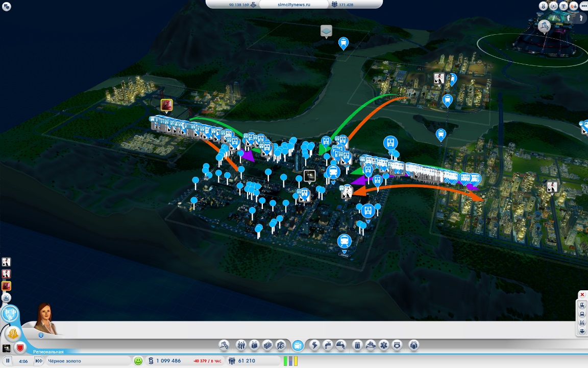Click the city name Чёрное золото

[64, 361]
